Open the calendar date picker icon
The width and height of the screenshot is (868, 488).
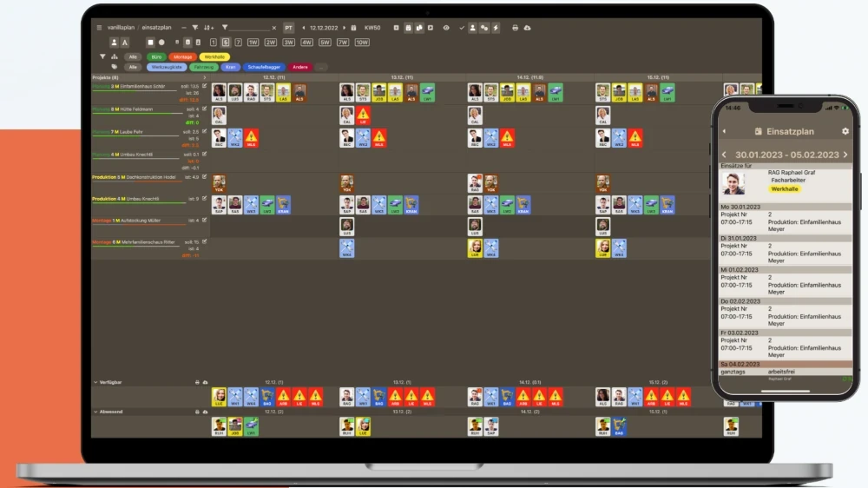(353, 28)
